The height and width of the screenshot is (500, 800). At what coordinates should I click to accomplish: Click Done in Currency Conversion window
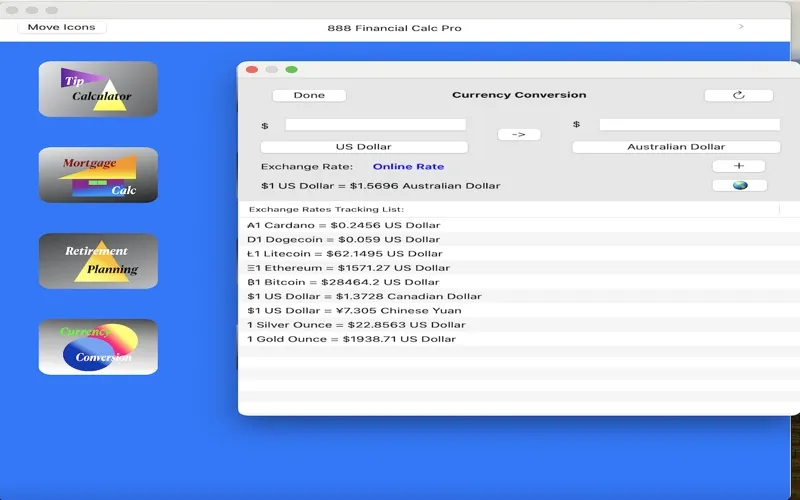[x=309, y=95]
